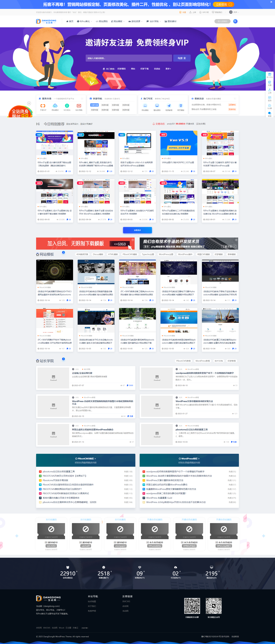This screenshot has height=644, width=275.
Task: Expand the 网站模板 navigation dropdown
Action: [118, 22]
